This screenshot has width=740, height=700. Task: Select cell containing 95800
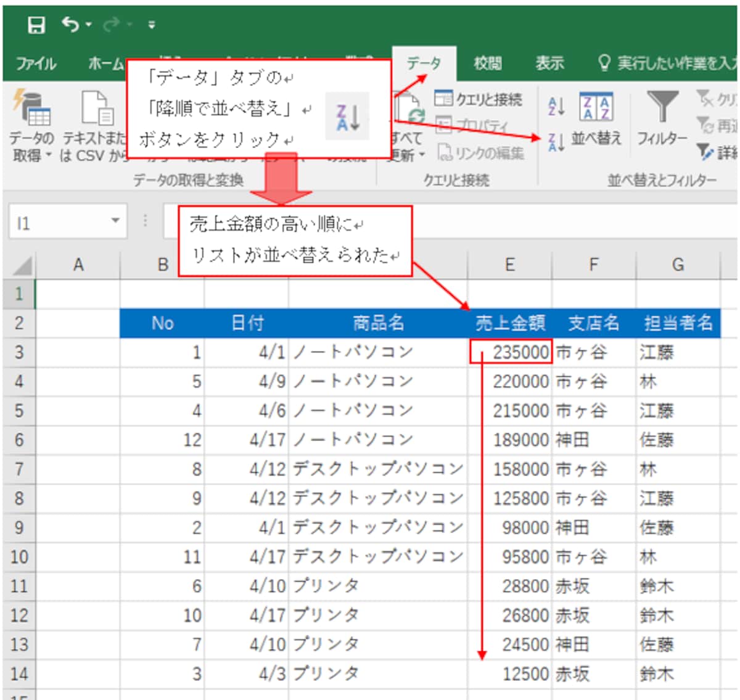pyautogui.click(x=510, y=556)
